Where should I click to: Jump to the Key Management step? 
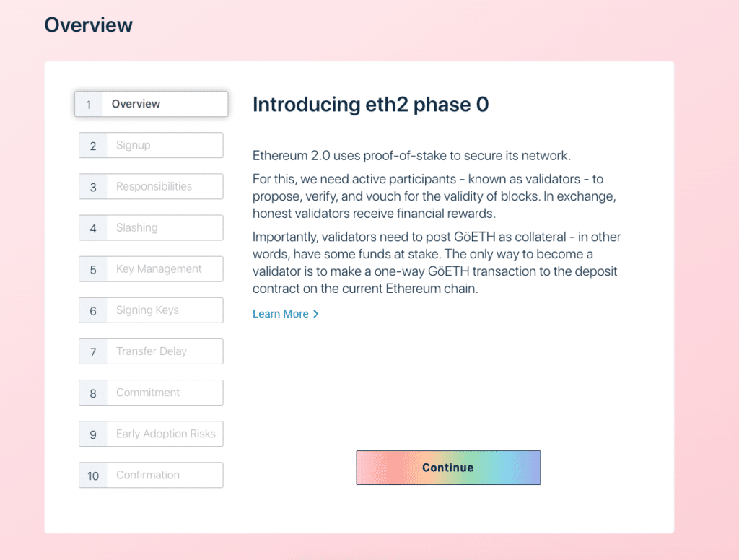[151, 269]
